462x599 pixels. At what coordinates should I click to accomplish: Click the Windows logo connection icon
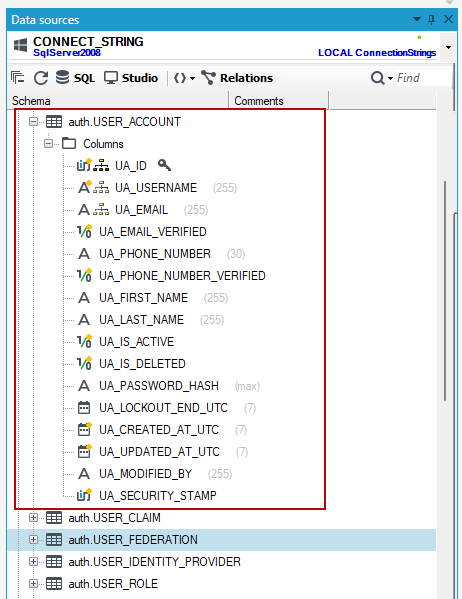pyautogui.click(x=20, y=45)
